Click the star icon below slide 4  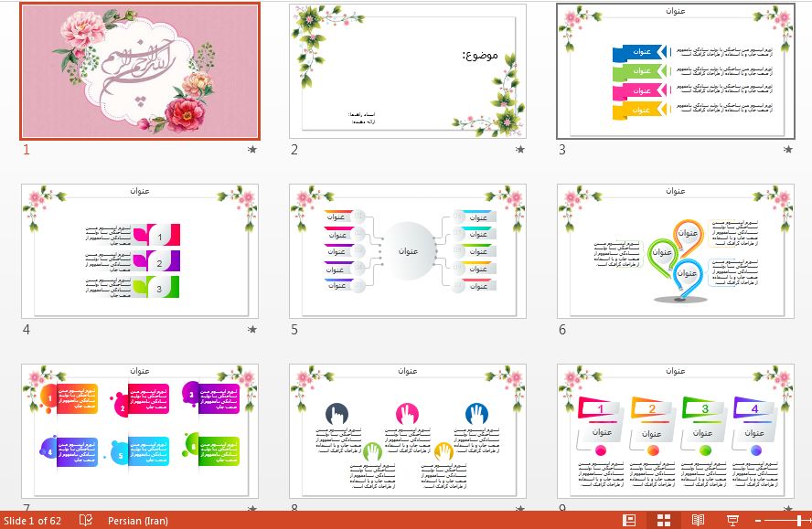pyautogui.click(x=252, y=329)
